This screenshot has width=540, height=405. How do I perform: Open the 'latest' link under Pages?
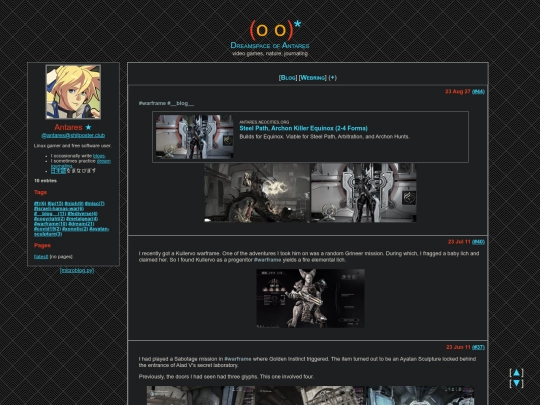41,257
